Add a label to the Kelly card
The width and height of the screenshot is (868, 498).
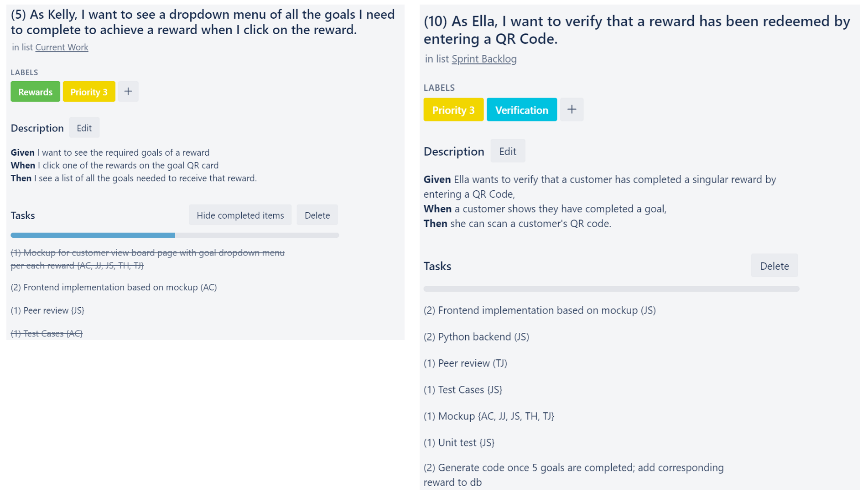coord(128,91)
